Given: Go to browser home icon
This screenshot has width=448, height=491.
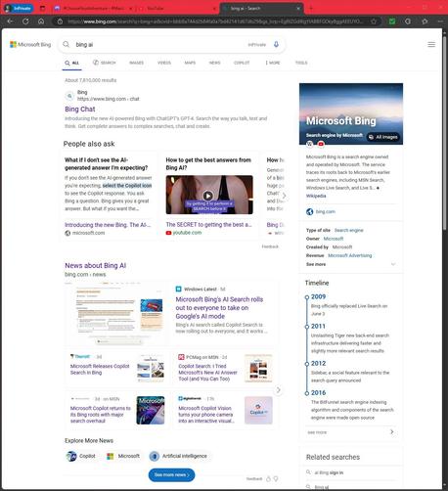Looking at the screenshot, I should (41, 22).
